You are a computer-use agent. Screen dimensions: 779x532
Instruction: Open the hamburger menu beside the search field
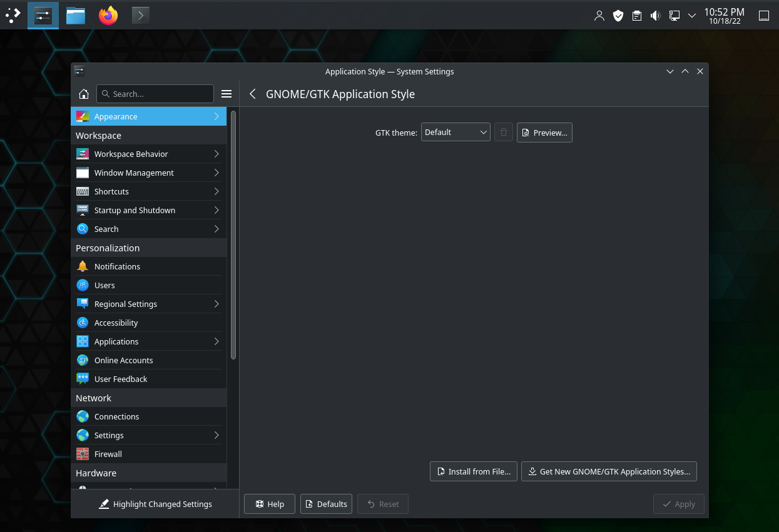point(227,94)
